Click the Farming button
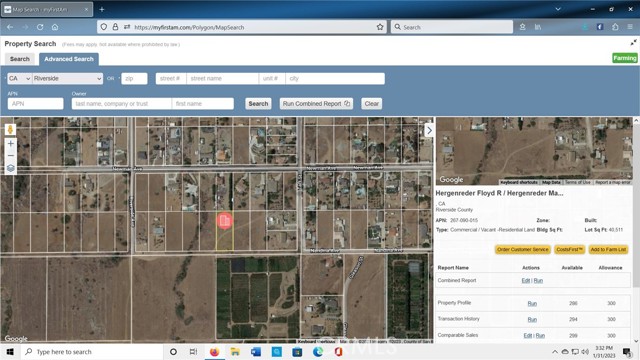This screenshot has width=640, height=360. click(624, 58)
